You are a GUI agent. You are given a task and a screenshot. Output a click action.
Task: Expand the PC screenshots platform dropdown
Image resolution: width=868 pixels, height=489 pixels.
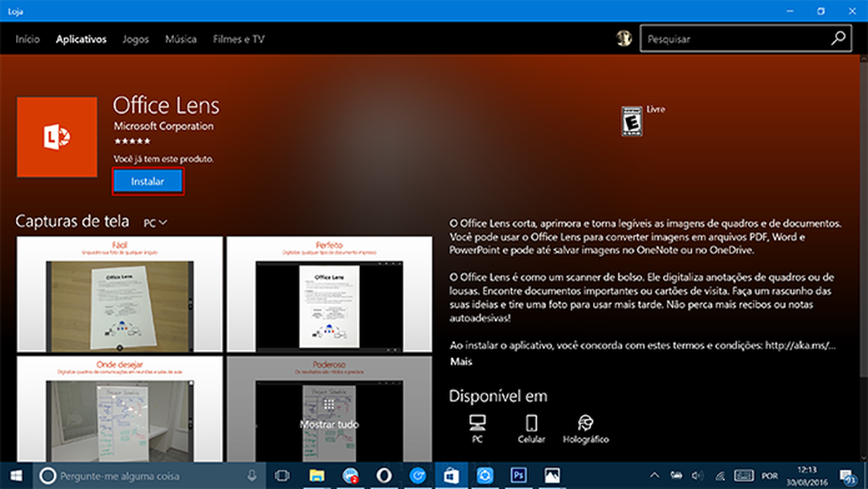pos(155,223)
